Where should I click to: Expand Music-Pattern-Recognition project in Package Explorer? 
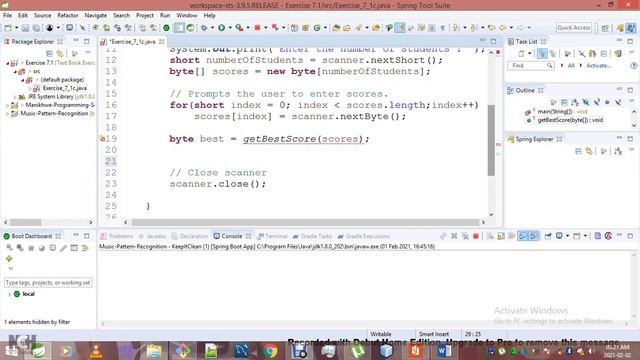click(7, 113)
